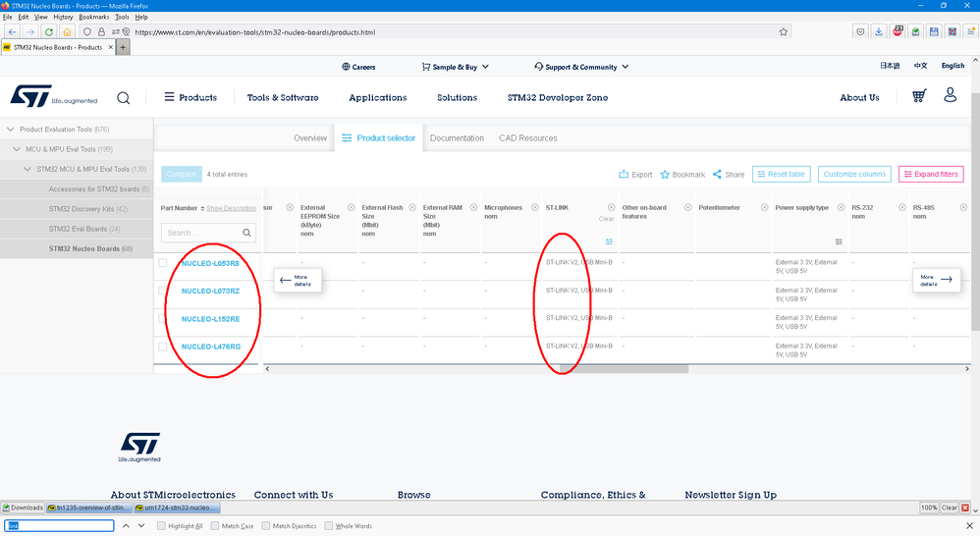Close the find bar with X

pyautogui.click(x=969, y=526)
